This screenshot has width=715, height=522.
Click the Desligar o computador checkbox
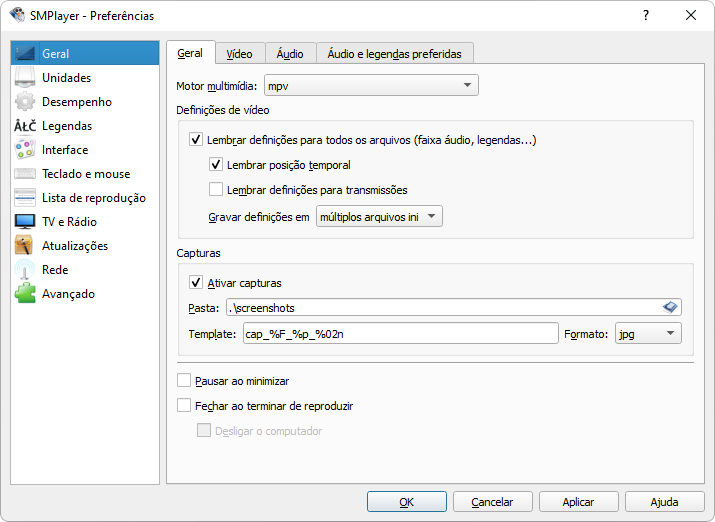204,430
